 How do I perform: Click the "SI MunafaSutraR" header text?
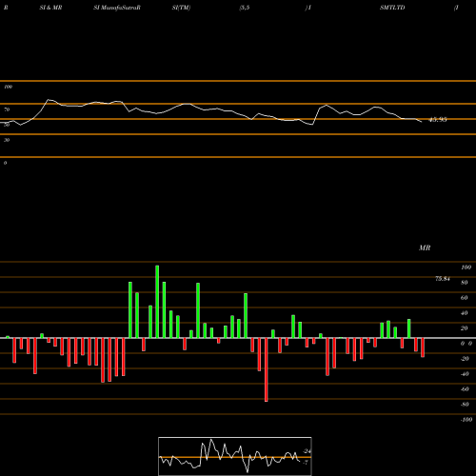[117, 8]
